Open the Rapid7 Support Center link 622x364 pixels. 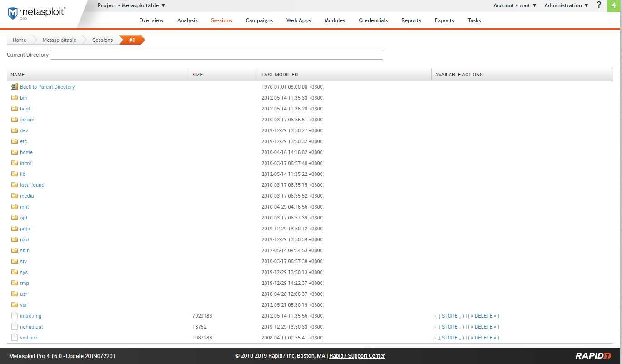coord(357,356)
